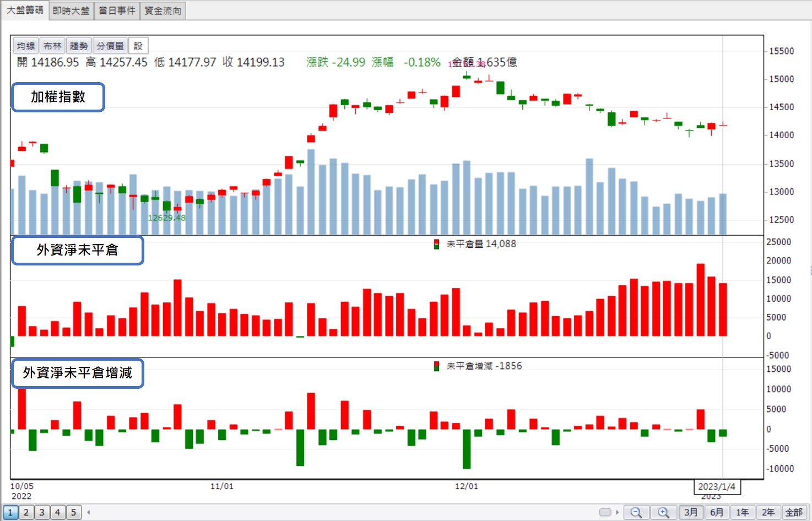Click the 2023/1/4 date marker

tap(717, 487)
